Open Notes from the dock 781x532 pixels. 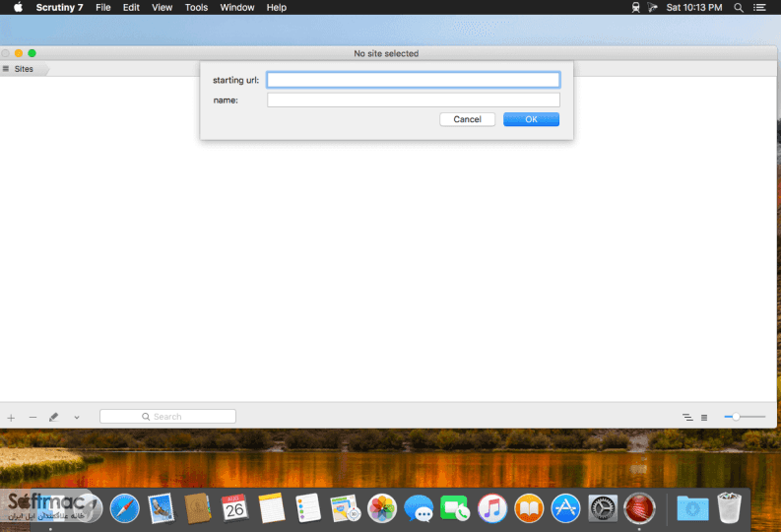click(x=272, y=508)
